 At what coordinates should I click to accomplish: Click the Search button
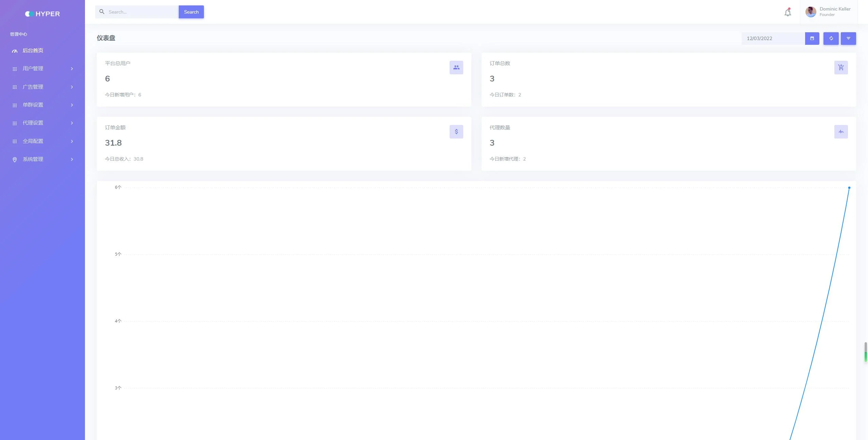(191, 11)
